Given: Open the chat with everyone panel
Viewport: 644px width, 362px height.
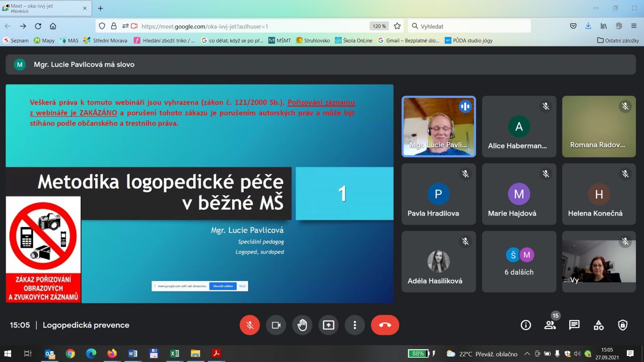Looking at the screenshot, I should tap(574, 325).
